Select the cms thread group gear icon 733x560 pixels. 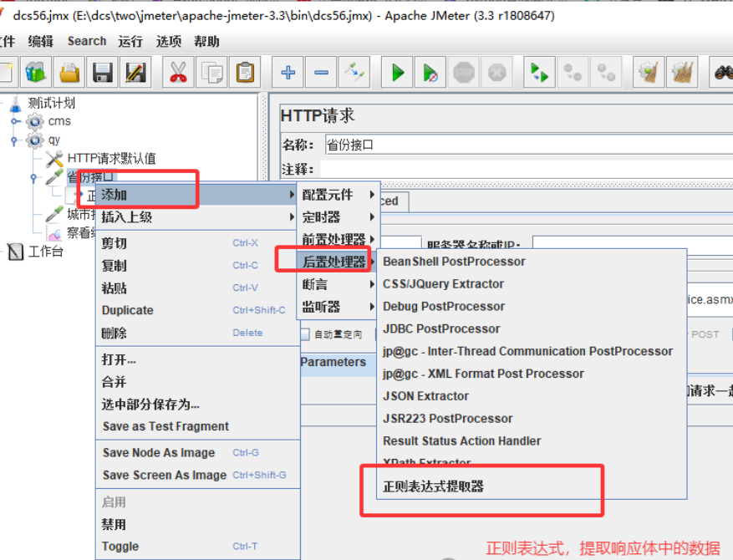click(34, 121)
